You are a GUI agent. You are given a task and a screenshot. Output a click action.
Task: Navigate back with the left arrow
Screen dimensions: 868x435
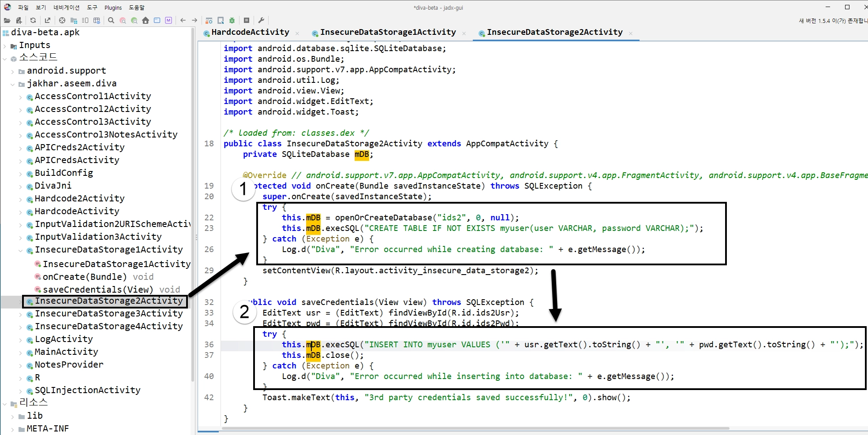point(183,20)
